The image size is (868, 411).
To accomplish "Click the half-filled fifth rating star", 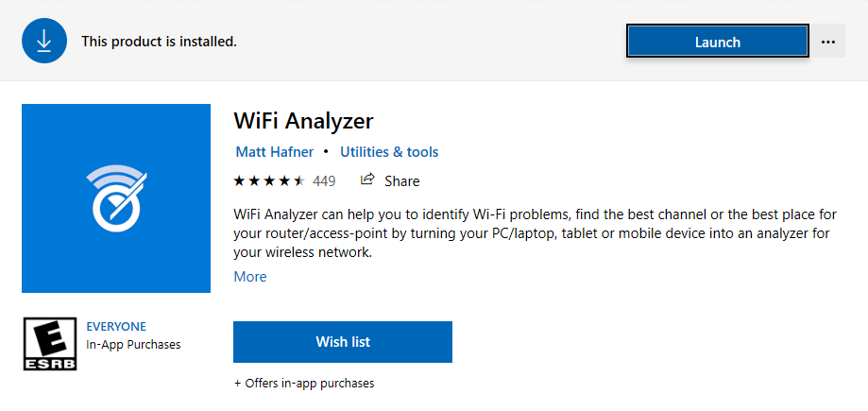I will 298,181.
